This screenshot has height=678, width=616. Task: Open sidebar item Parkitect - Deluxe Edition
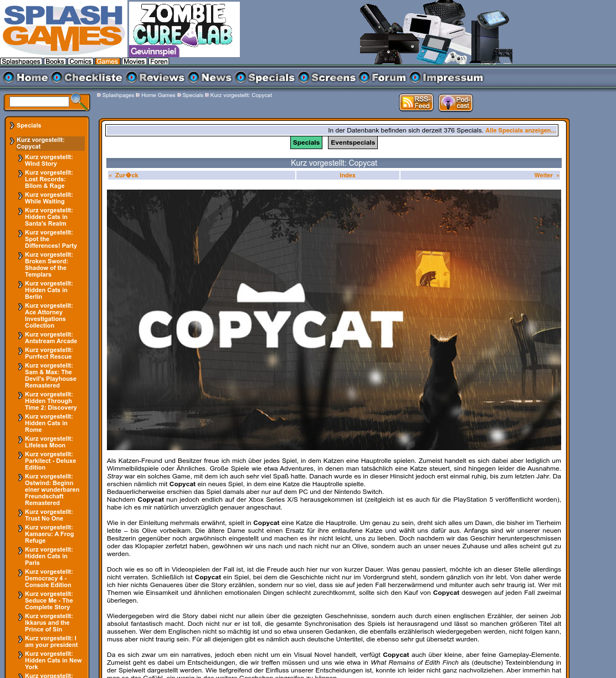50,461
